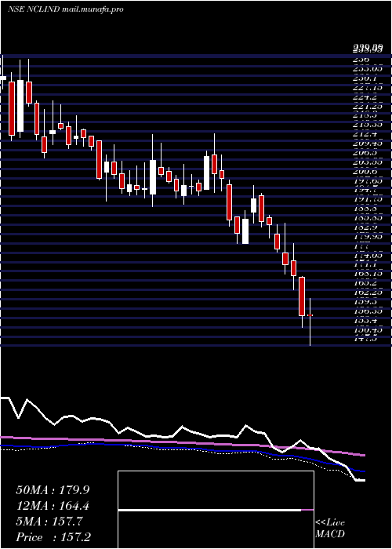Click the 156.35 price axis label
This screenshot has width=392, height=549.
tap(367, 311)
